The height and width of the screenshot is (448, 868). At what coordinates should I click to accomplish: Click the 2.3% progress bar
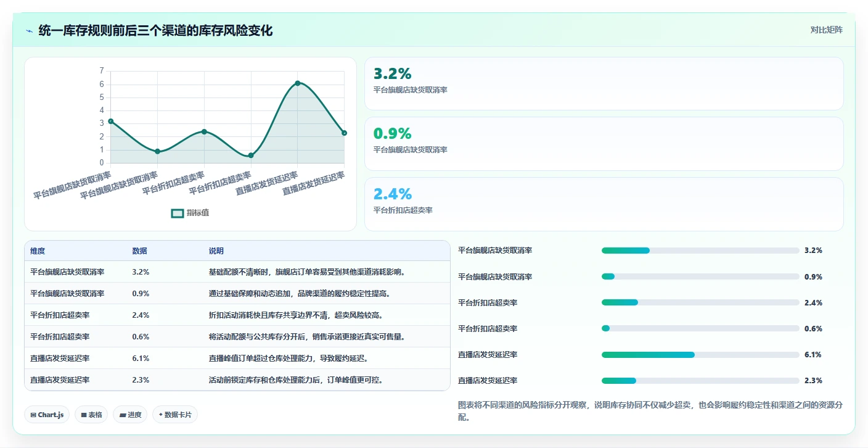point(700,381)
